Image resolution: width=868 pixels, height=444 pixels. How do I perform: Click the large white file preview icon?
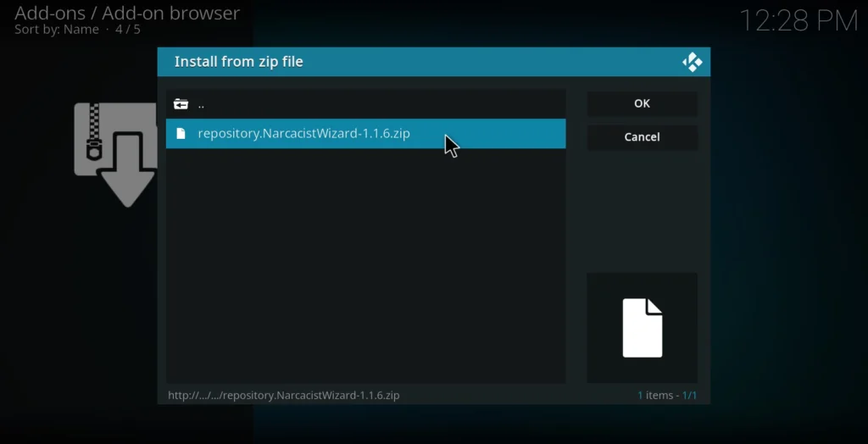(642, 328)
